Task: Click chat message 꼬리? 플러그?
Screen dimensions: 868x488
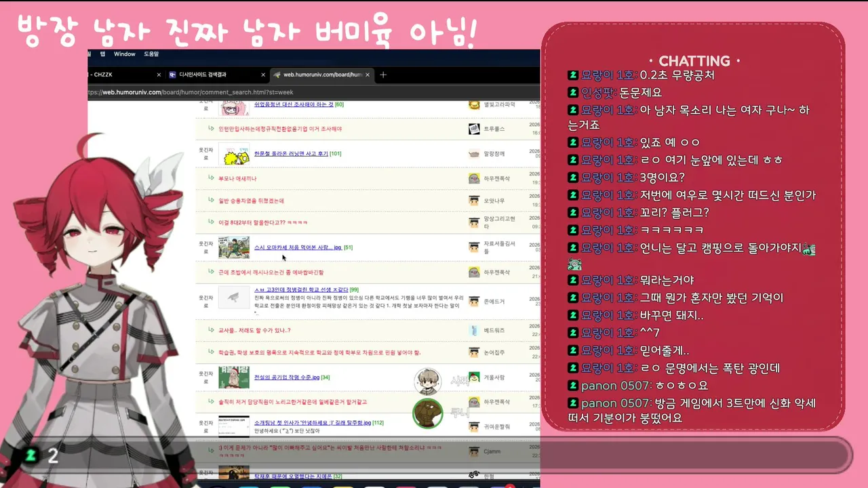Action: pos(675,213)
